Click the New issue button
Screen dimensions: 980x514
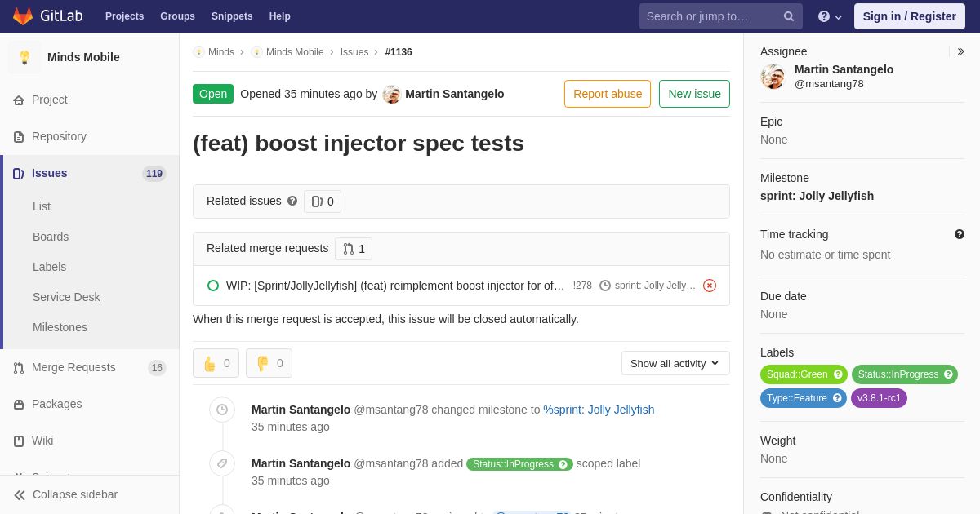click(694, 94)
